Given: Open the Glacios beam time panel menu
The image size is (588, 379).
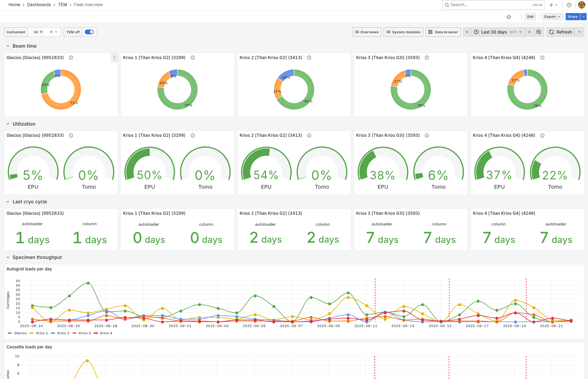Looking at the screenshot, I should click(114, 57).
